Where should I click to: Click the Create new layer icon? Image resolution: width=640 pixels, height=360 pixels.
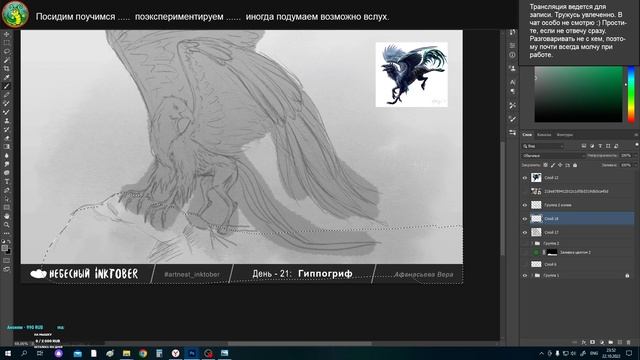click(x=620, y=342)
